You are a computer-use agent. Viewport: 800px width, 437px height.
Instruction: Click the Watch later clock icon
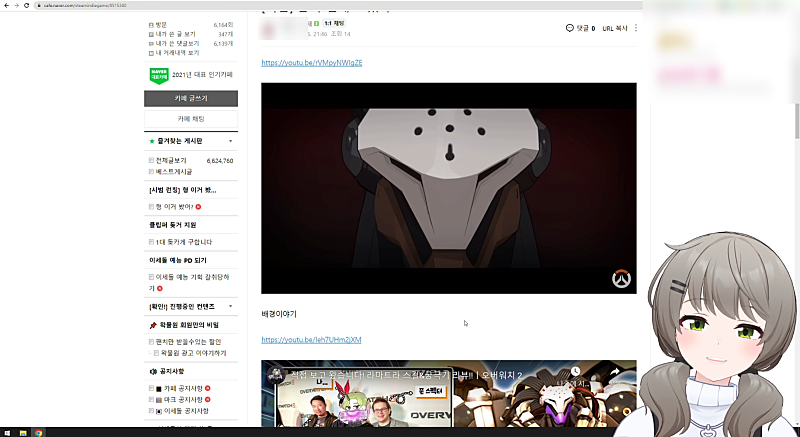click(x=576, y=372)
